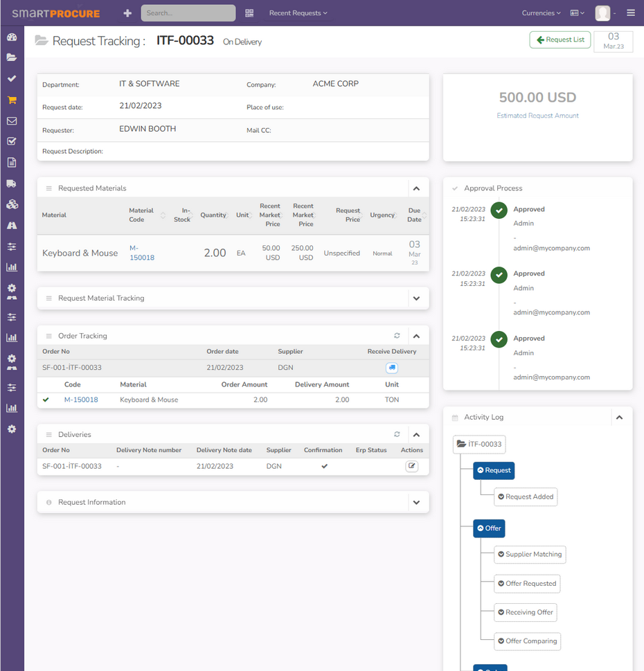Go back using Request List button
The image size is (644, 671).
pyautogui.click(x=560, y=39)
